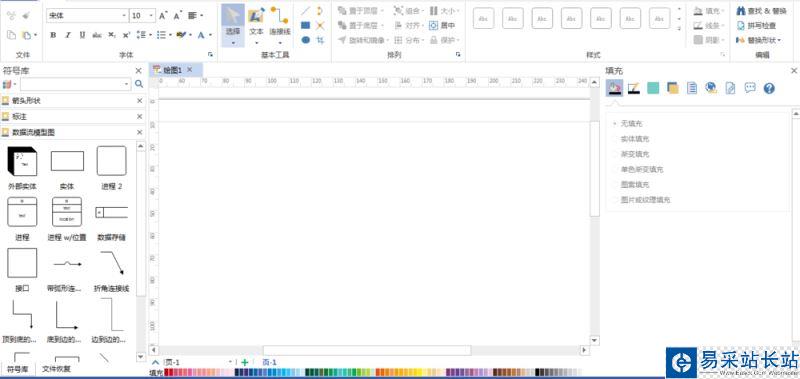This screenshot has height=379, width=800.
Task: Select the 单色渐变填充 radio option
Action: tap(638, 169)
